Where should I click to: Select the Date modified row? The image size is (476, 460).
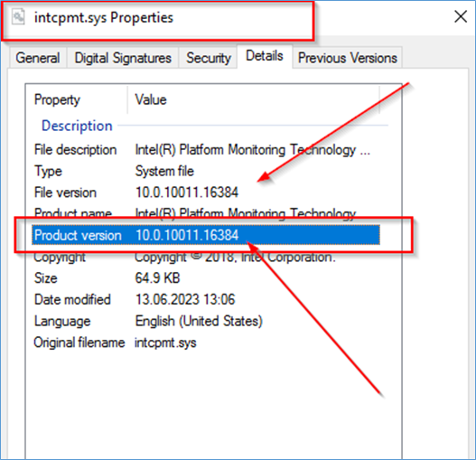[206, 299]
